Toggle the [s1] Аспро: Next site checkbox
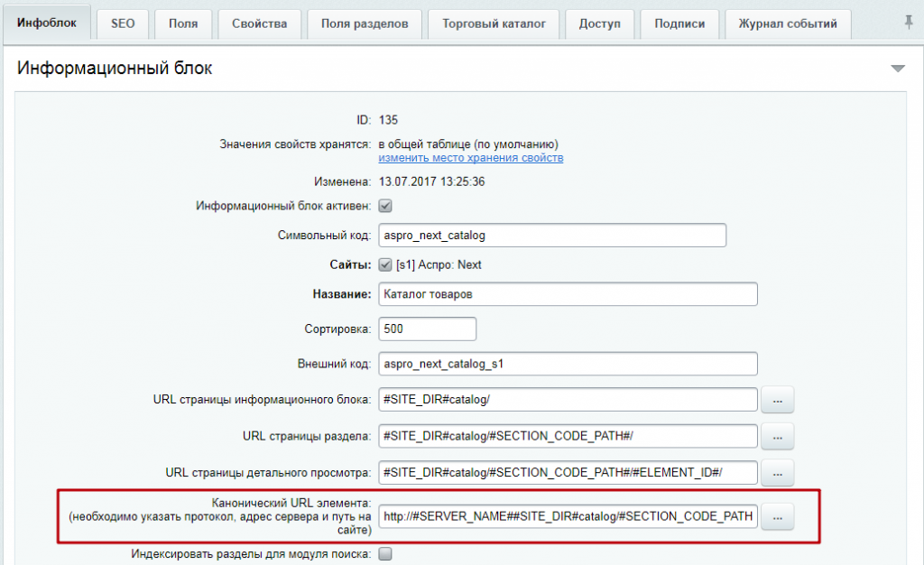This screenshot has width=924, height=565. pos(385,266)
